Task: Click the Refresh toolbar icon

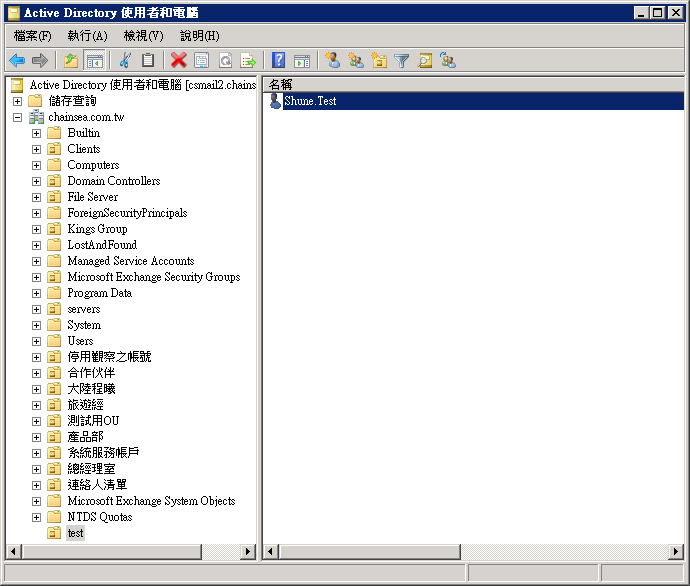Action: point(225,60)
